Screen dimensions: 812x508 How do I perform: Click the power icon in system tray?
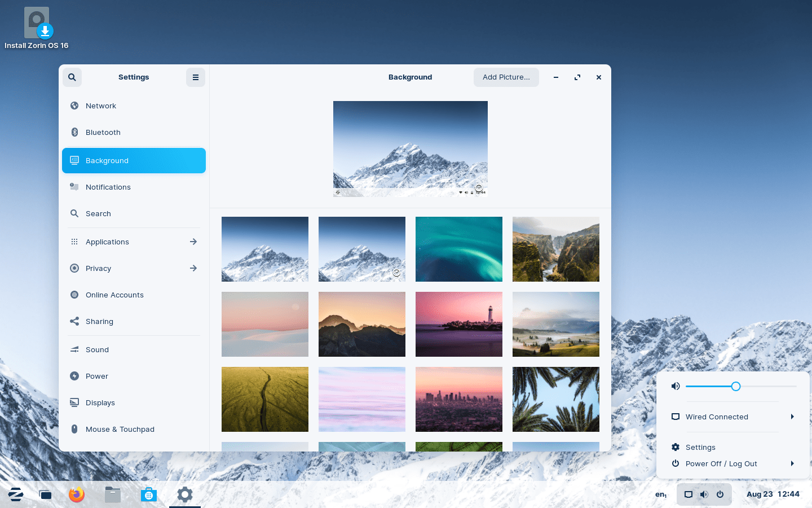720,494
